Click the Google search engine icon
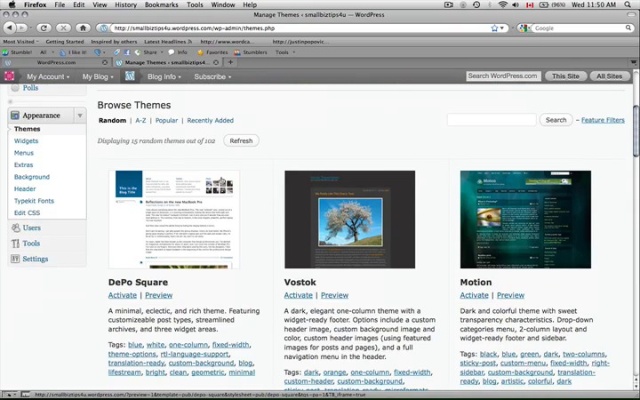Viewport: 640px width, 400px height. 524,28
